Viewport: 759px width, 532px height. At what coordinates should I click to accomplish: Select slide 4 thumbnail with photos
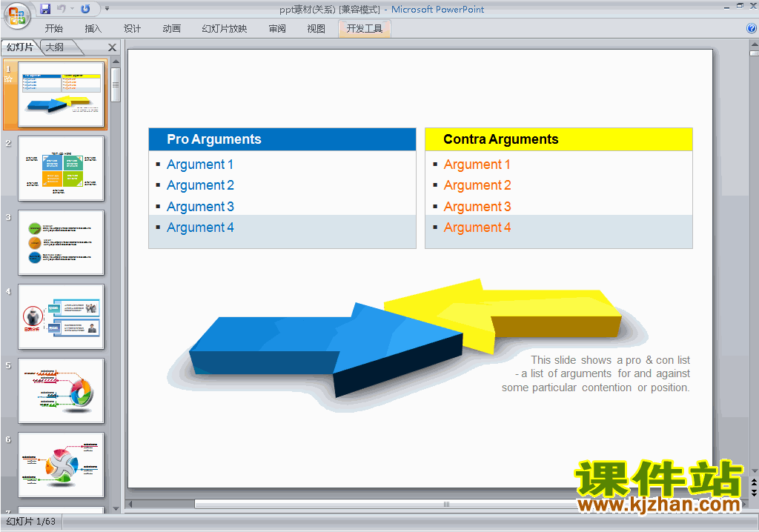61,316
